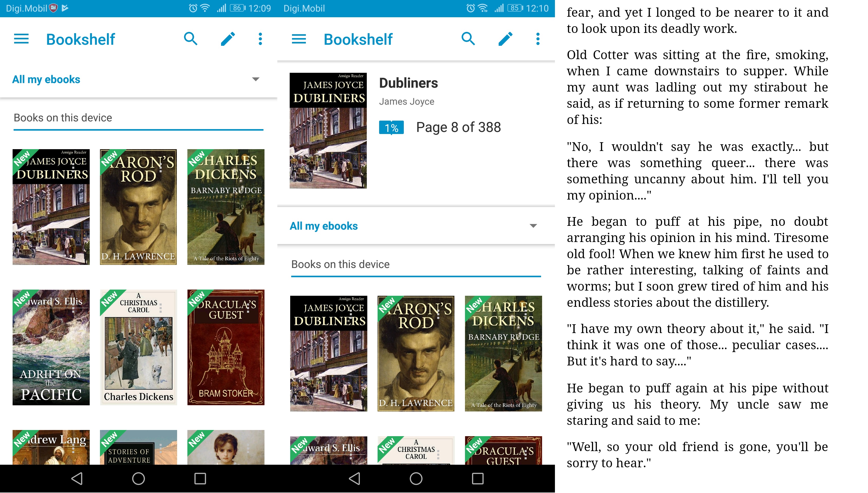Tap Bookshelf title on left screen
The image size is (868, 493).
pyautogui.click(x=80, y=39)
